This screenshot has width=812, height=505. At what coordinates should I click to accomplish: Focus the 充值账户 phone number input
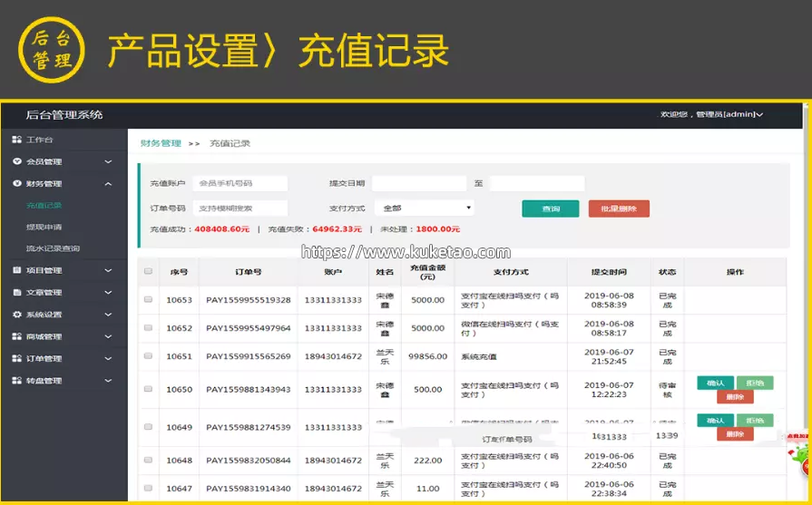(240, 183)
